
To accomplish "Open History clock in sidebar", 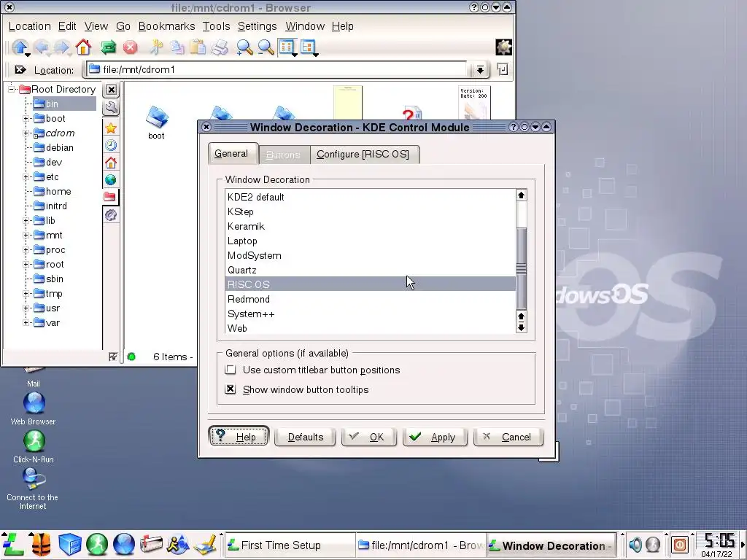I will [111, 145].
